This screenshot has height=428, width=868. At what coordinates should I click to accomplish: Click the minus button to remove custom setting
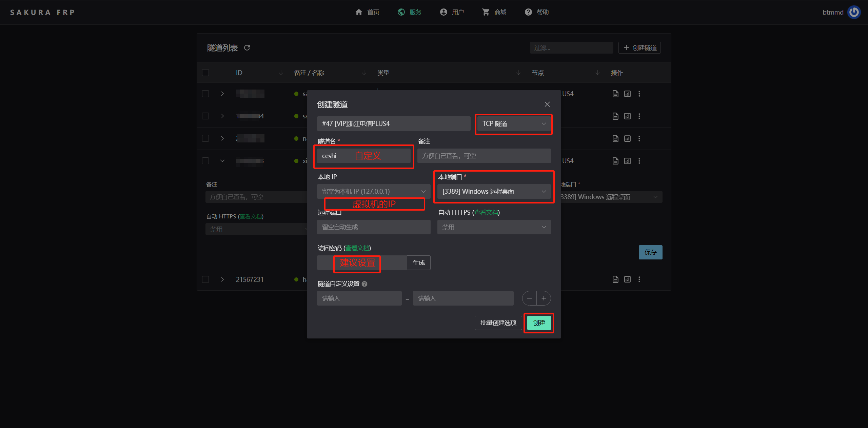529,298
